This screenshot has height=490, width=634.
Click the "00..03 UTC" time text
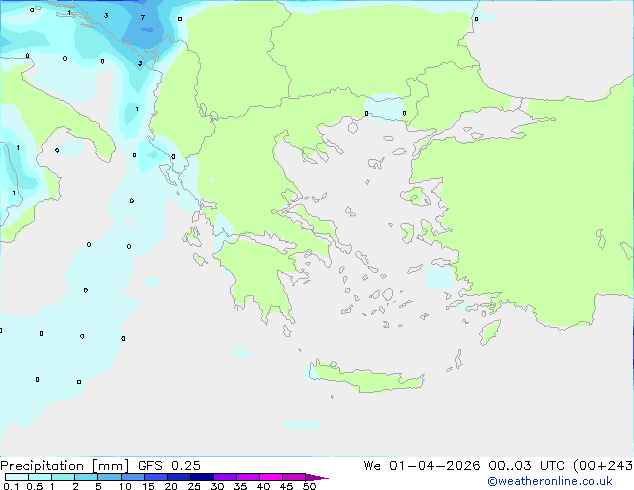coord(527,466)
